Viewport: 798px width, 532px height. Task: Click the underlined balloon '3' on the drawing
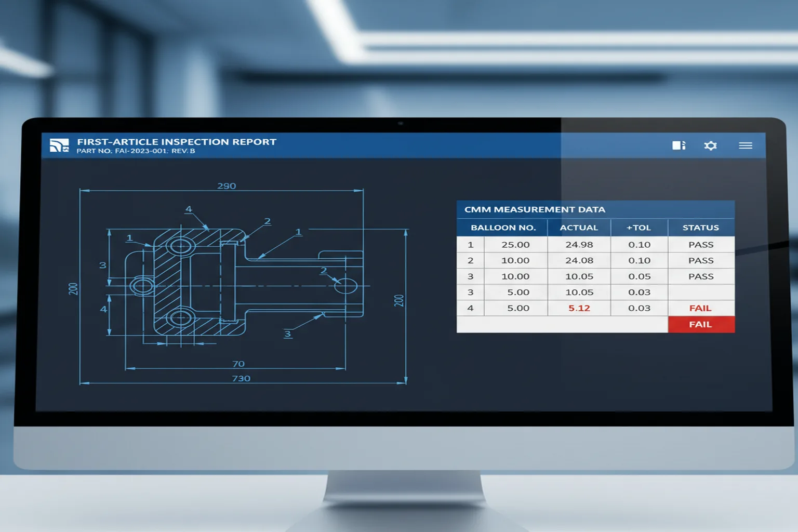(x=288, y=334)
